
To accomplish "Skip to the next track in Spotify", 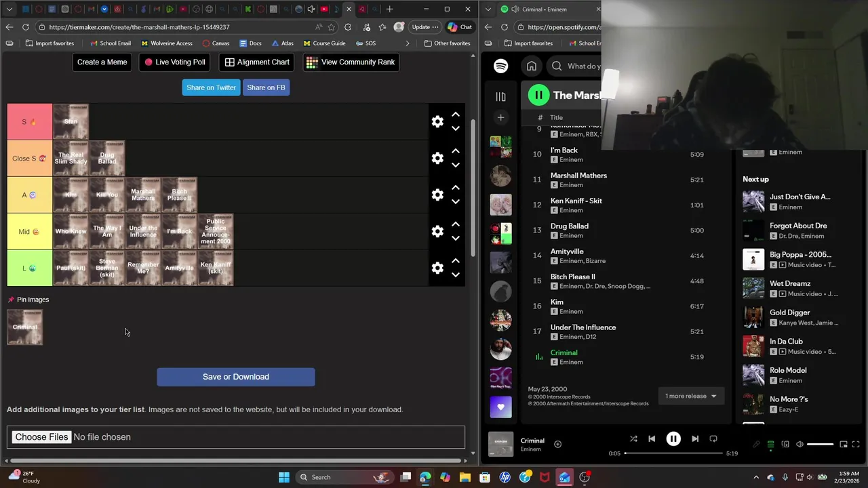I will [x=695, y=439].
